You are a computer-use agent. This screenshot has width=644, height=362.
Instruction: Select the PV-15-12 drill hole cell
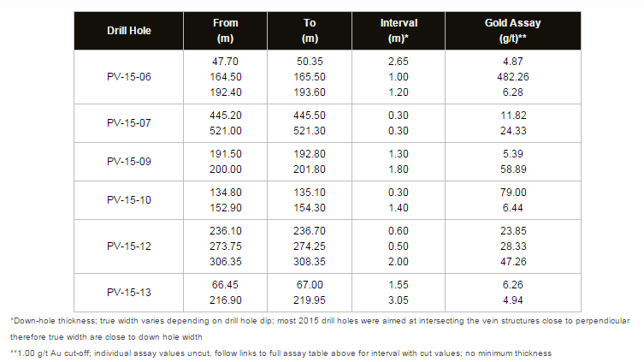point(129,246)
